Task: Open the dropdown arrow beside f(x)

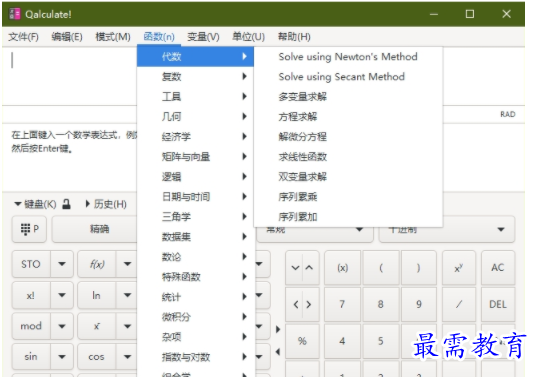Action: (x=127, y=264)
